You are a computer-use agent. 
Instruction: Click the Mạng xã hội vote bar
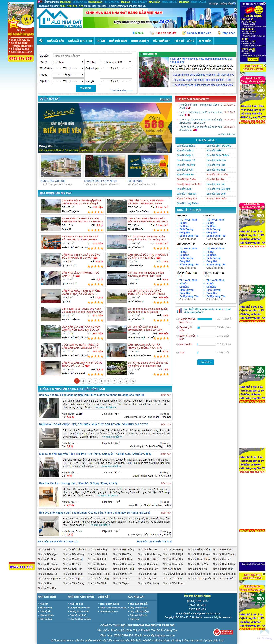(x=206, y=344)
